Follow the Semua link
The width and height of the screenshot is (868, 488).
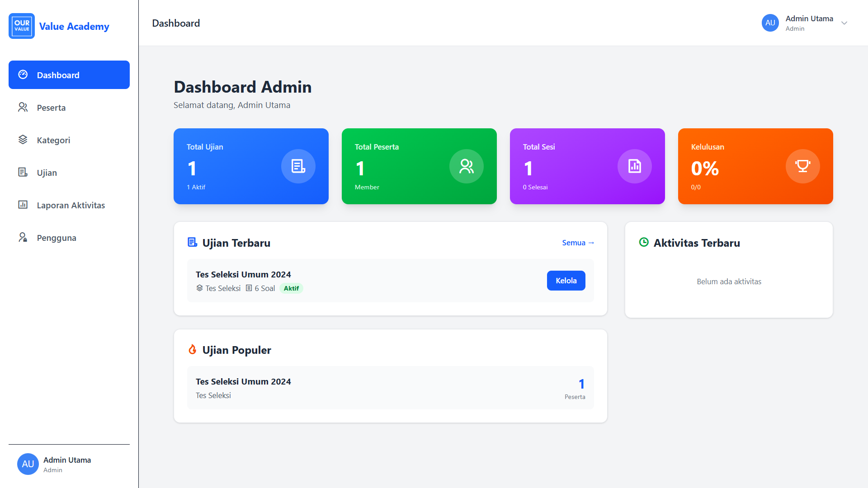(x=578, y=243)
